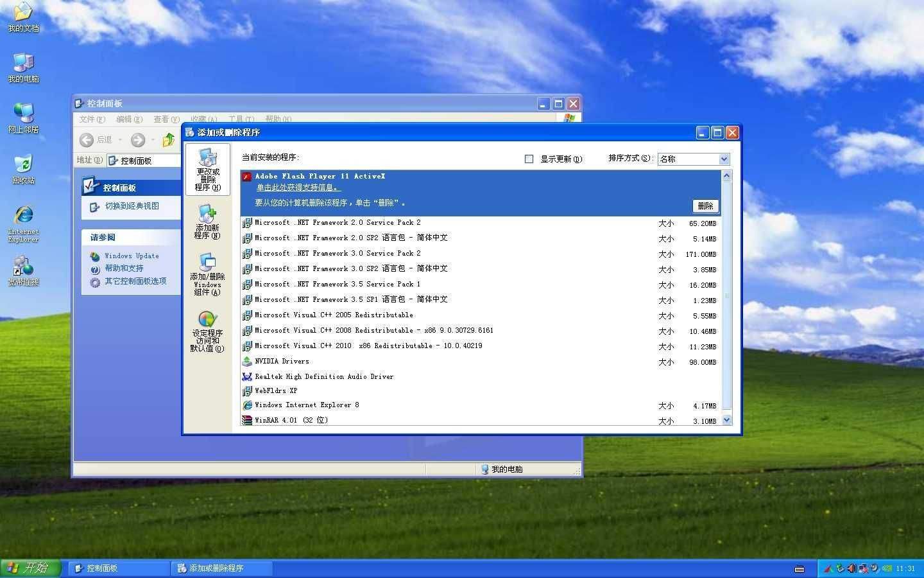This screenshot has width=924, height=578.
Task: Open 工具 menu in 控制面板 window
Action: pos(241,119)
